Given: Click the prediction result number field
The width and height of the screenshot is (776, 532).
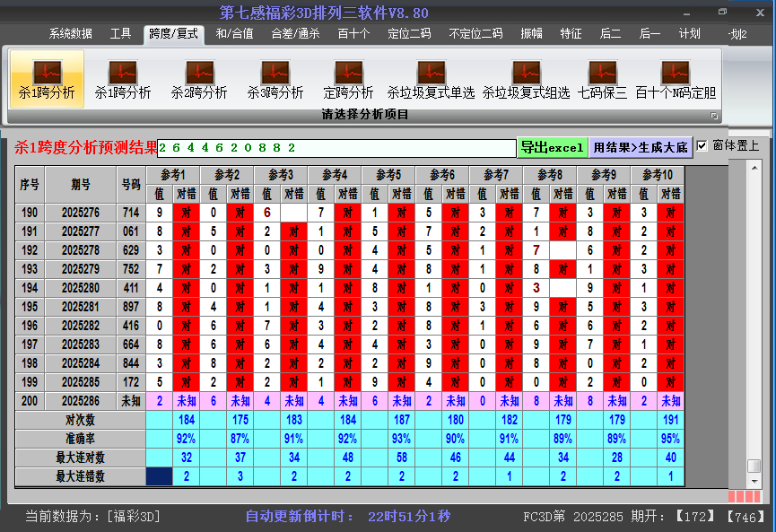Looking at the screenshot, I should coord(336,147).
